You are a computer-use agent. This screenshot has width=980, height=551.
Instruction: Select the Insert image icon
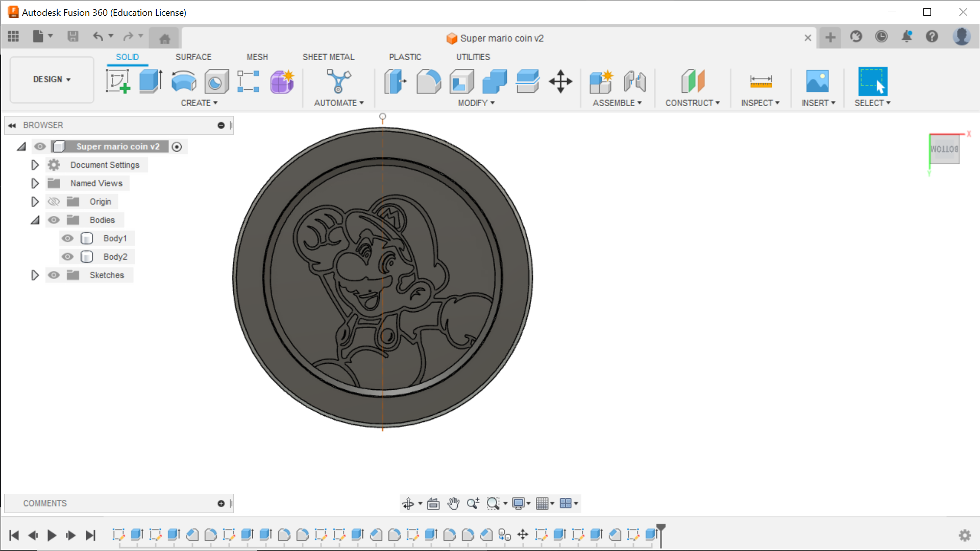point(817,82)
